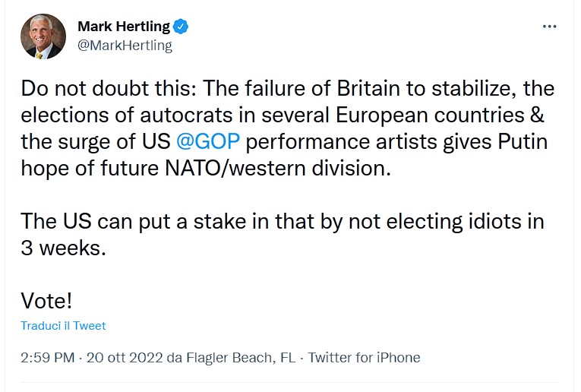Click Traduci il Tweet to translate
Screen dimensions: 581x392
click(x=63, y=326)
